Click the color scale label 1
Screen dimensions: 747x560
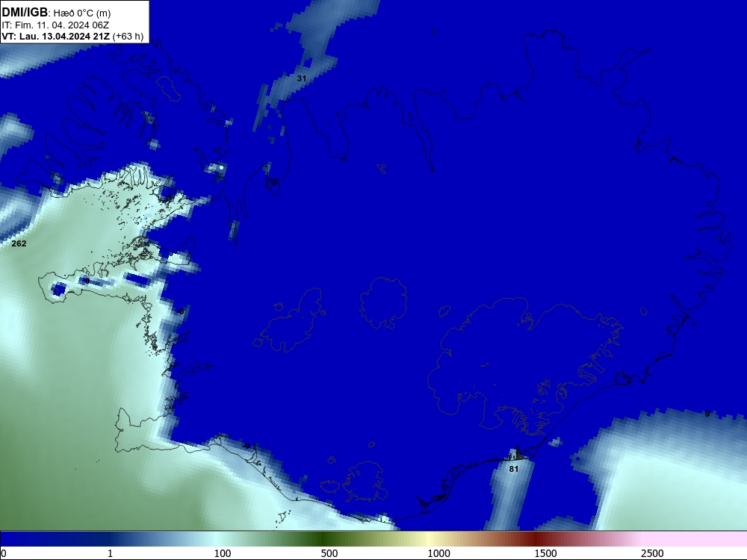(110, 553)
